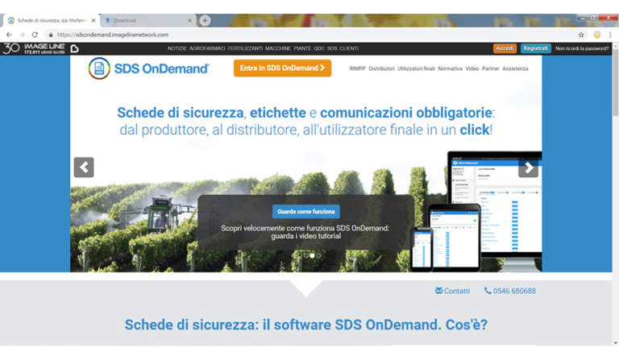Select the active white carousel dot
The width and height of the screenshot is (619, 364).
[312, 255]
